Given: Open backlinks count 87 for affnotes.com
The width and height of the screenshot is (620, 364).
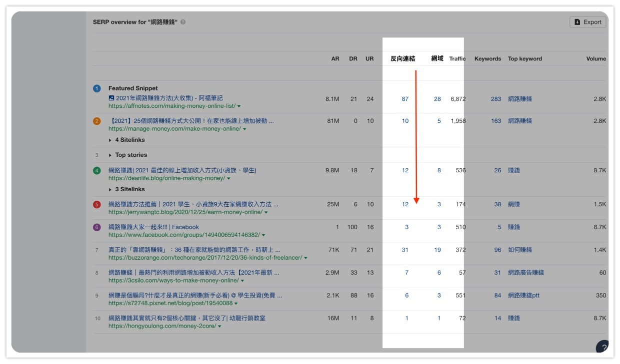Looking at the screenshot, I should click(404, 99).
